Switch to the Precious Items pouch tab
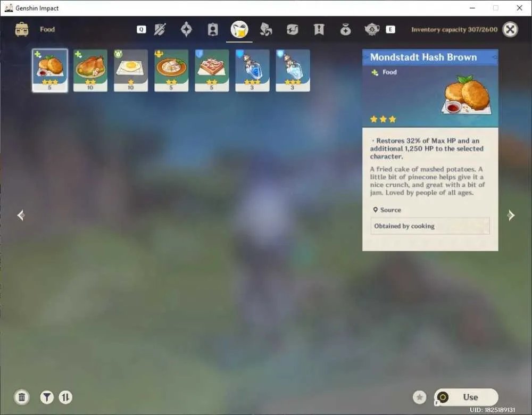This screenshot has height=415, width=532. tap(345, 29)
